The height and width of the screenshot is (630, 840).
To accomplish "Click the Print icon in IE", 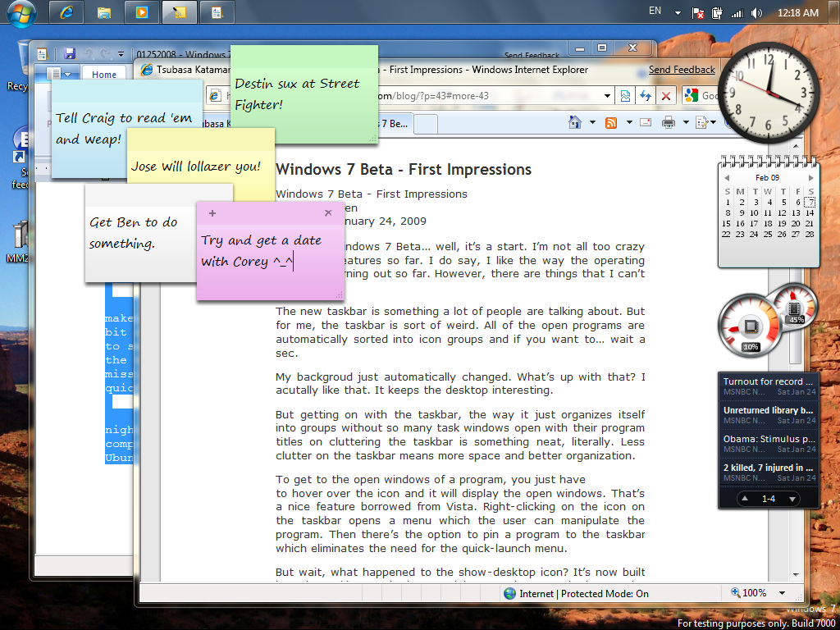I will coord(668,123).
